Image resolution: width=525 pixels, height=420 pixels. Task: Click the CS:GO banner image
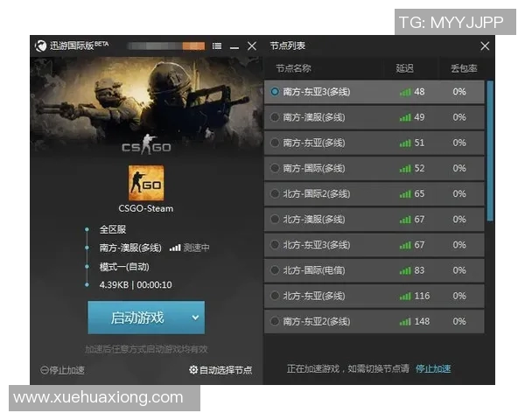coord(146,107)
